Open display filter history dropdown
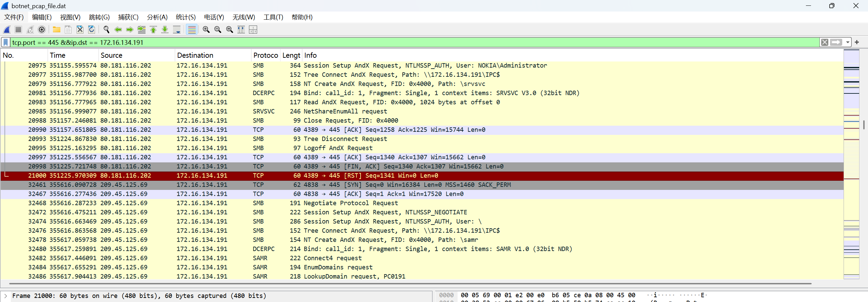This screenshot has height=302, width=868. [848, 42]
